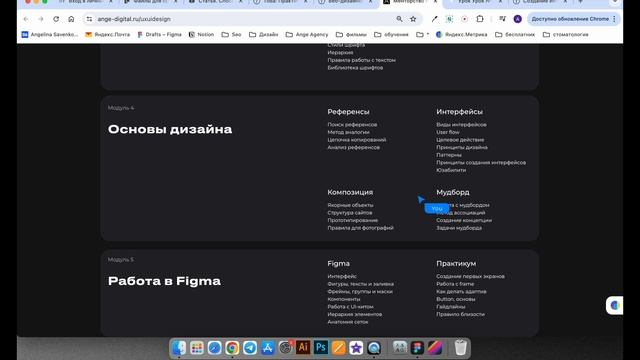This screenshot has height=360, width=640.
Task: Open the Notion bookmark
Action: pyautogui.click(x=201, y=35)
